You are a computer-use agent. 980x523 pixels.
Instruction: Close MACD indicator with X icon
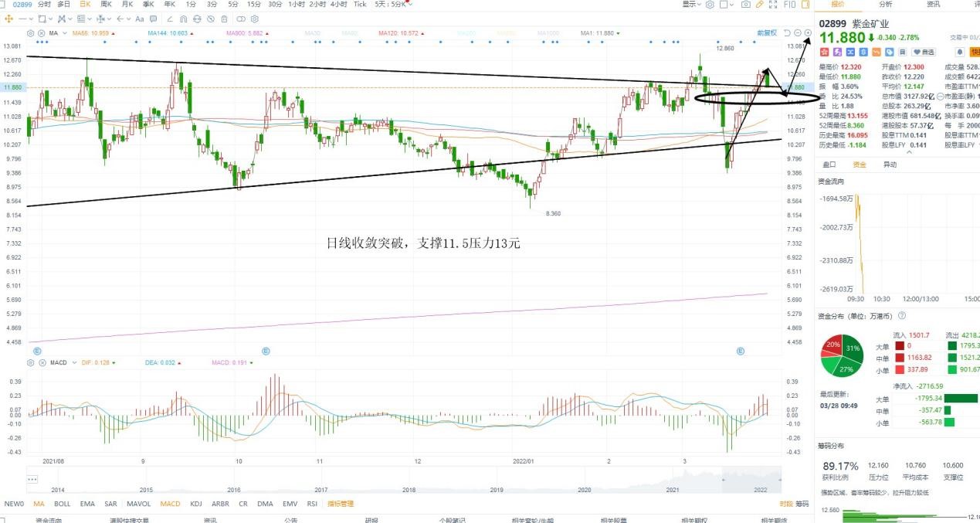pos(42,362)
